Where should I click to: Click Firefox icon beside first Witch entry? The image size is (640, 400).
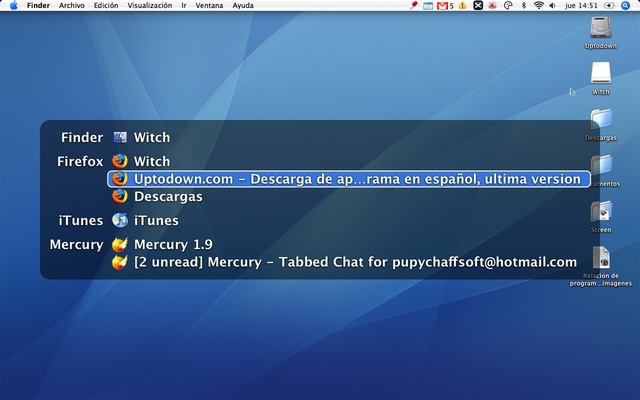pyautogui.click(x=120, y=161)
